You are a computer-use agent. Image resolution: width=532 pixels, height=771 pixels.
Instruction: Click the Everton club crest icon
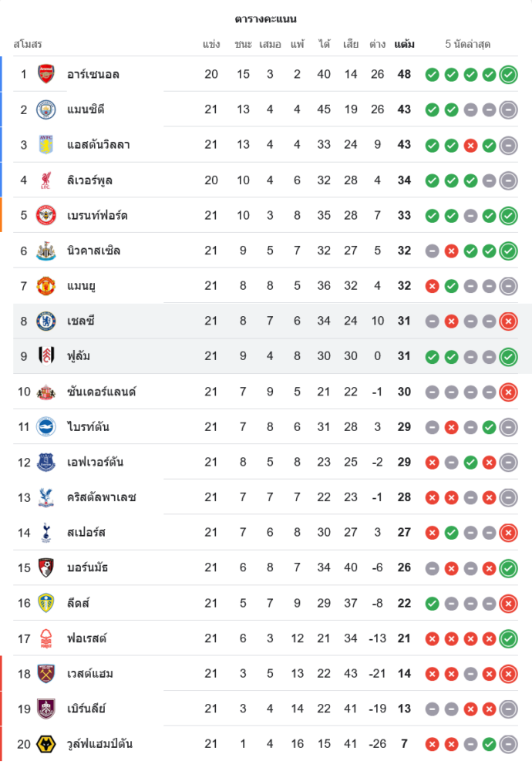click(x=46, y=462)
